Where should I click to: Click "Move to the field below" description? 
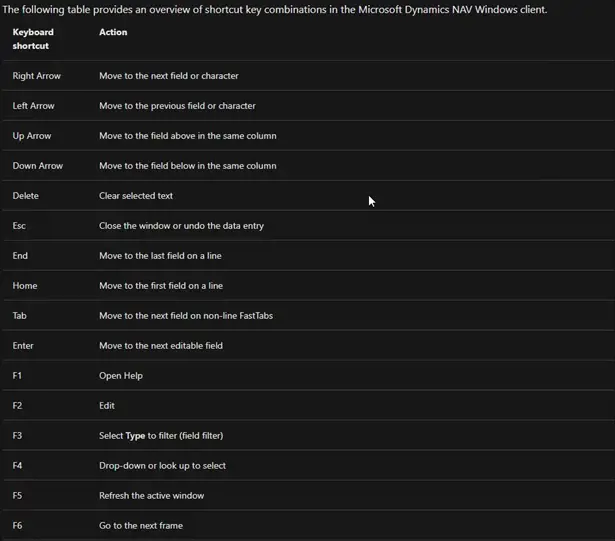coord(188,166)
